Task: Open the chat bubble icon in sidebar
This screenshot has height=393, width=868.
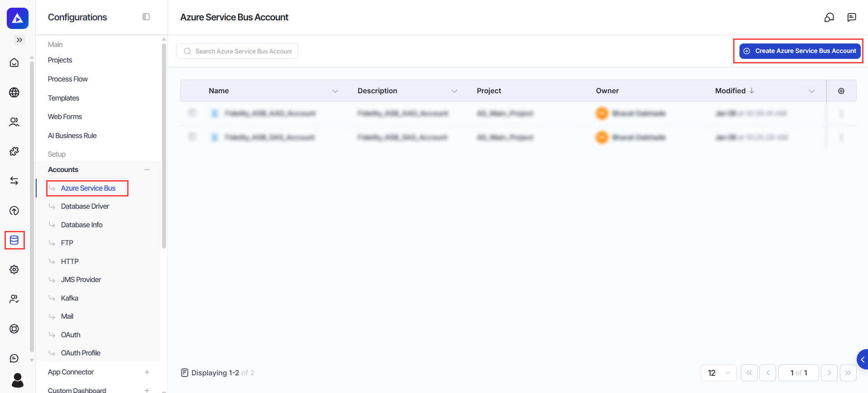Action: tap(14, 358)
